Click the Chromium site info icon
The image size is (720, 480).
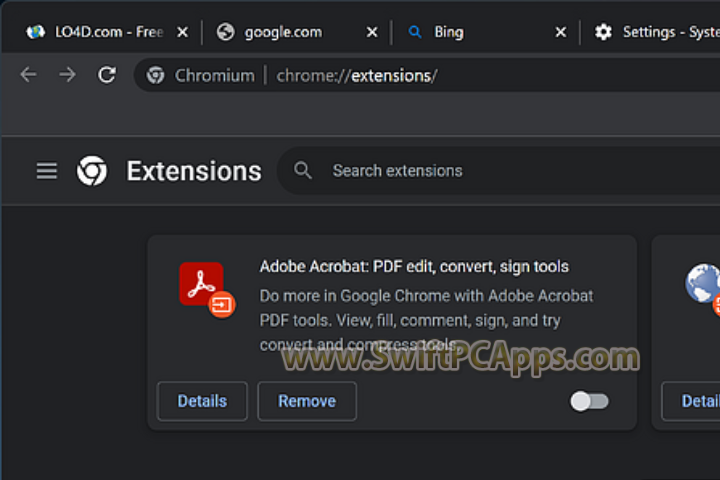155,75
